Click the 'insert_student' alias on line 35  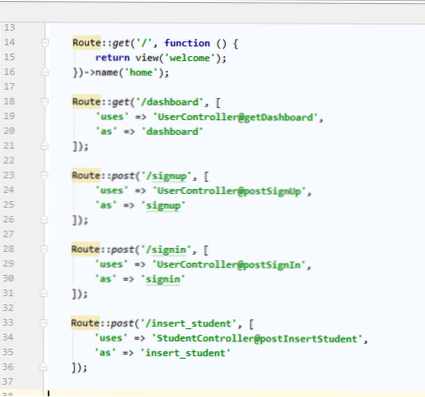185,353
